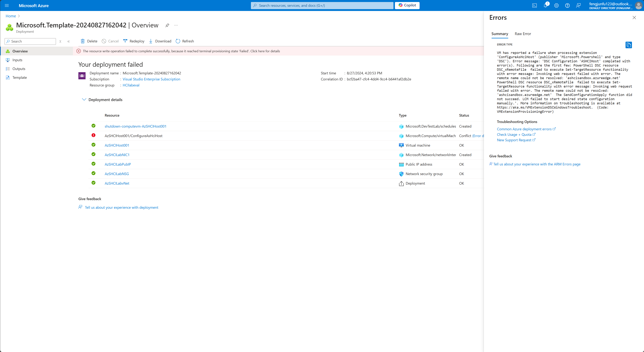This screenshot has height=352, width=644.
Task: Copy the error text to clipboard
Action: click(628, 45)
